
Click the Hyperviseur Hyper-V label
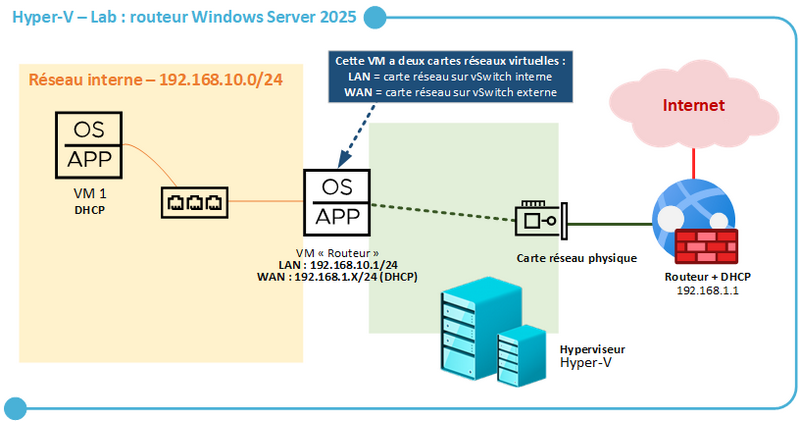[592, 356]
